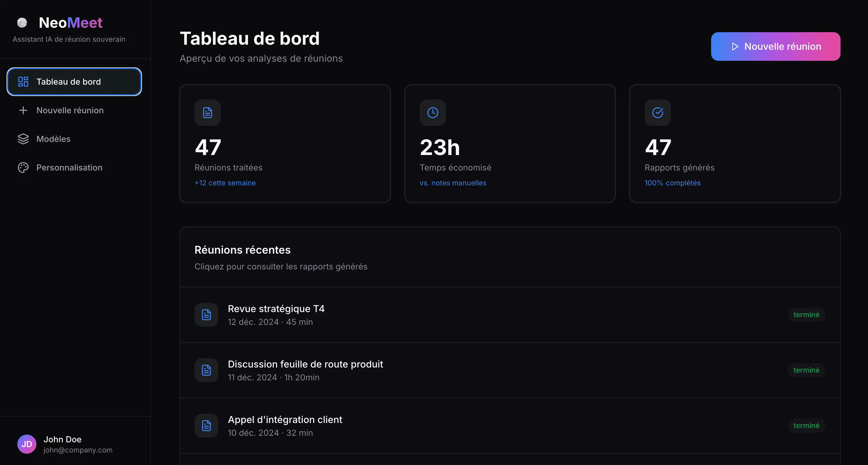Image resolution: width=868 pixels, height=465 pixels.
Task: Open the Discussion feuille de route produit meeting
Action: [305, 370]
